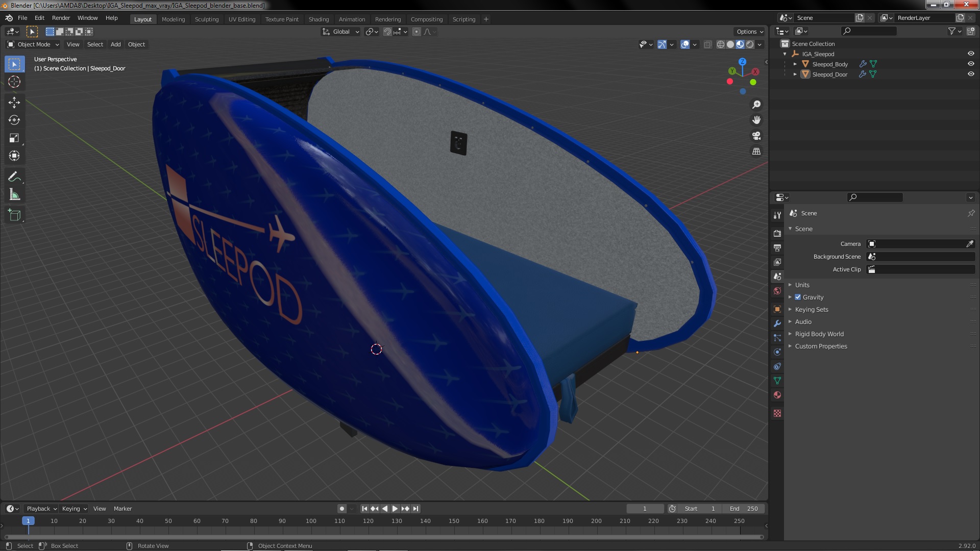
Task: Open the Physics properties tab
Action: (777, 352)
